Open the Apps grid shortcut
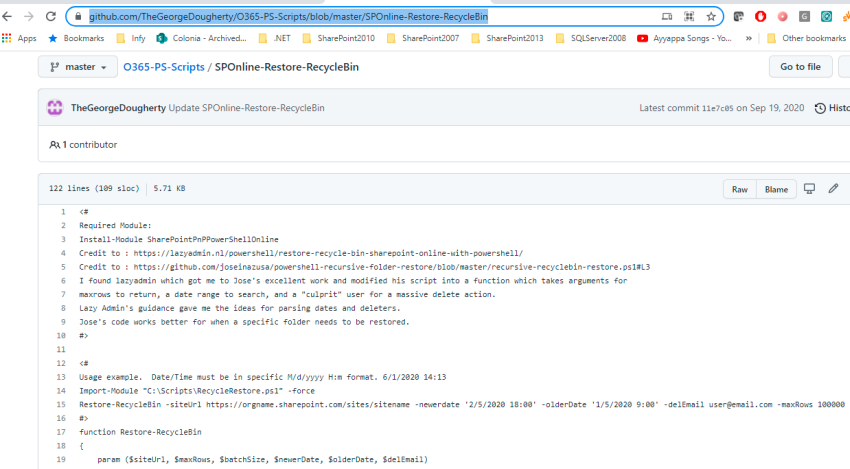The image size is (850, 469). [19, 38]
